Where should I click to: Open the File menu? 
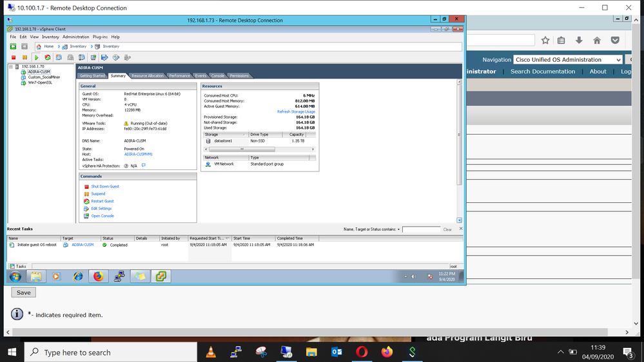click(13, 37)
